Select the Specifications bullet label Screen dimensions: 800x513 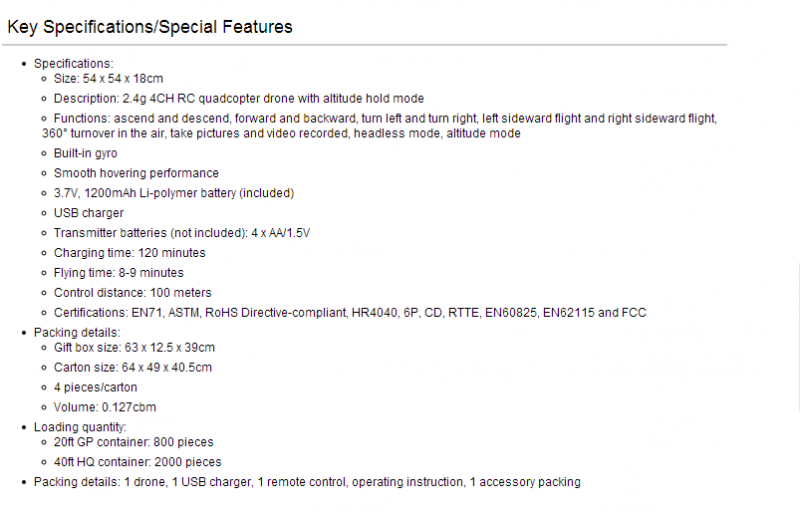73,64
